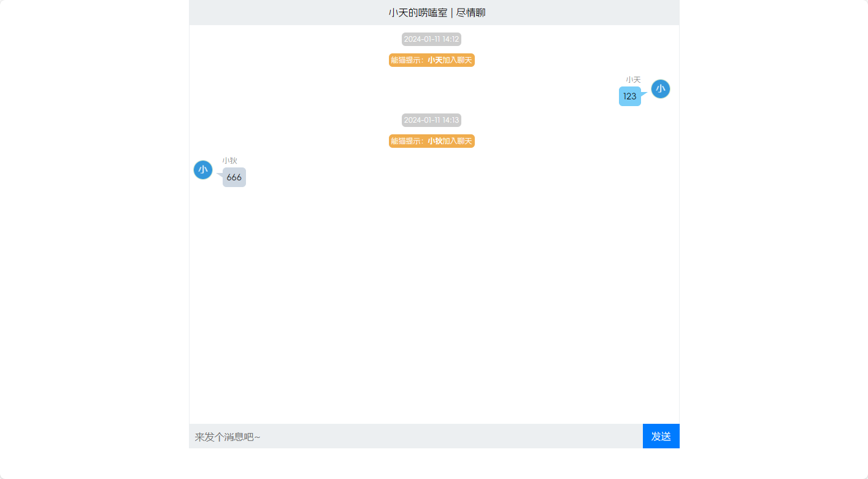Click the tail pointer of the 123 bubble

(x=644, y=94)
